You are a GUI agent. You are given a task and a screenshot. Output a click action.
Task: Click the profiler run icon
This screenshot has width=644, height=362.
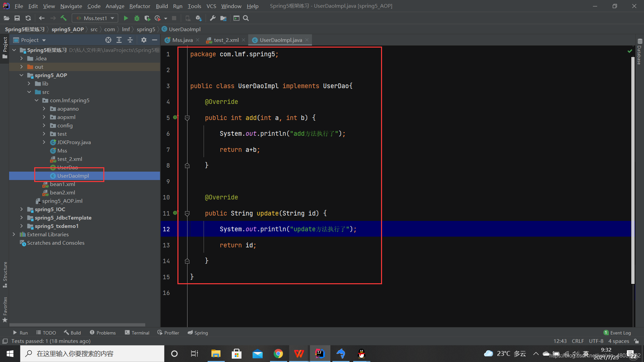[x=157, y=18]
